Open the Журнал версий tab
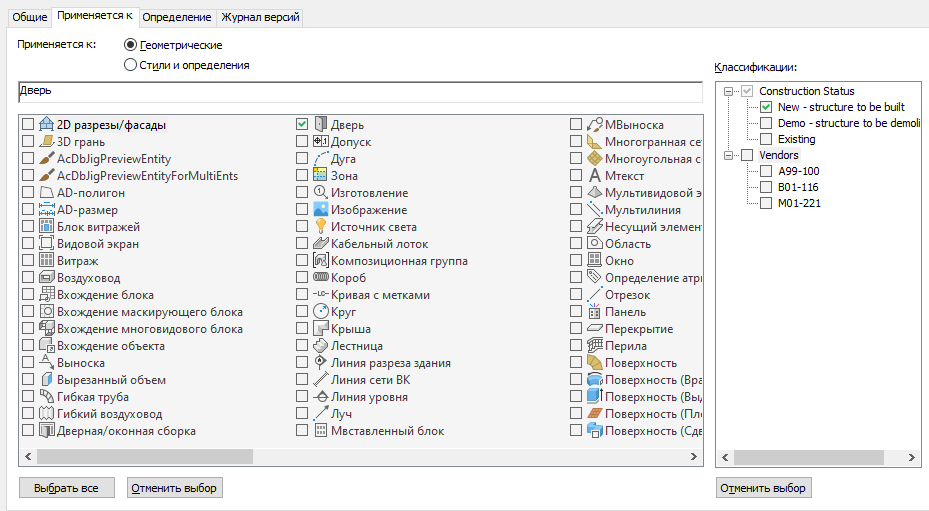This screenshot has height=511, width=929. click(260, 17)
